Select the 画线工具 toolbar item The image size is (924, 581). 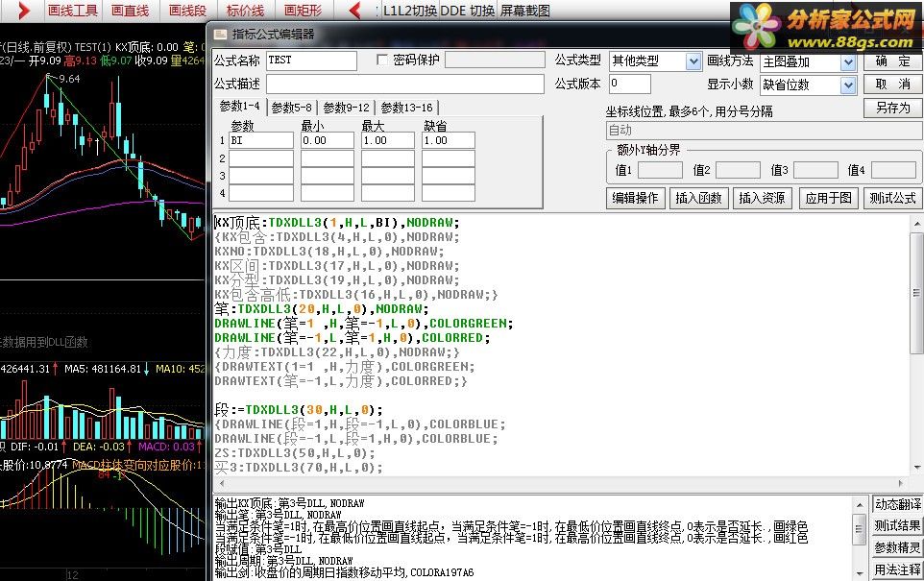(x=72, y=10)
